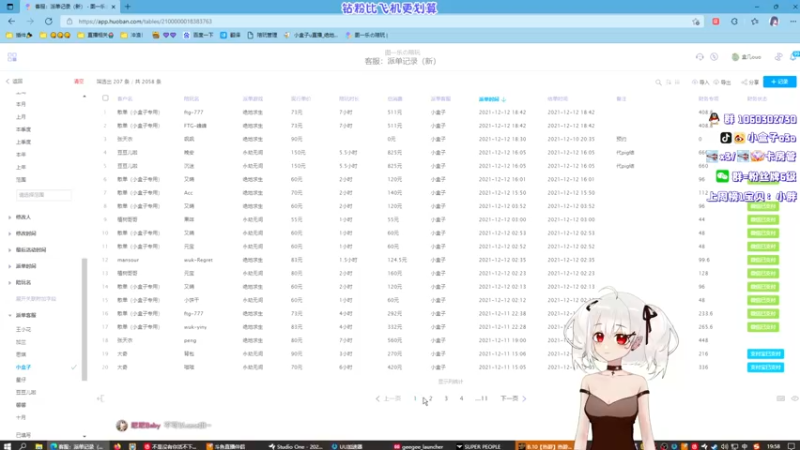Click the blue status tag in row 20
This screenshot has width=800, height=450.
click(x=765, y=367)
